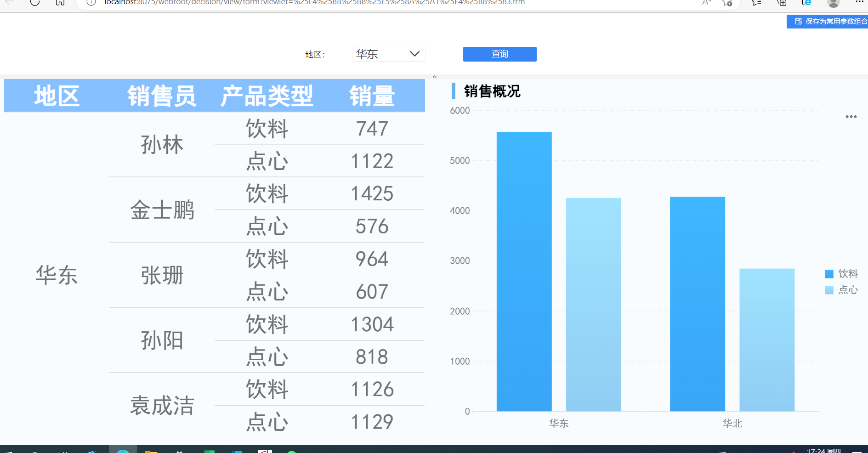Select salesperson cell 金士鹏

click(x=162, y=210)
